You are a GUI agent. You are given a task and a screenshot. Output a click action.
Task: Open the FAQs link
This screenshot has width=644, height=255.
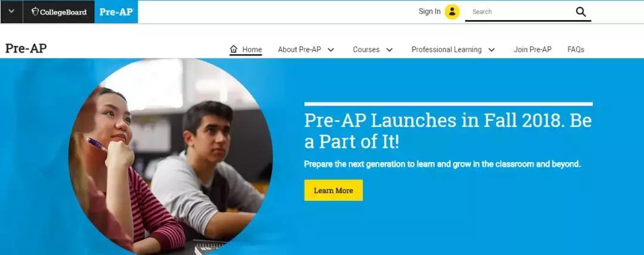576,49
